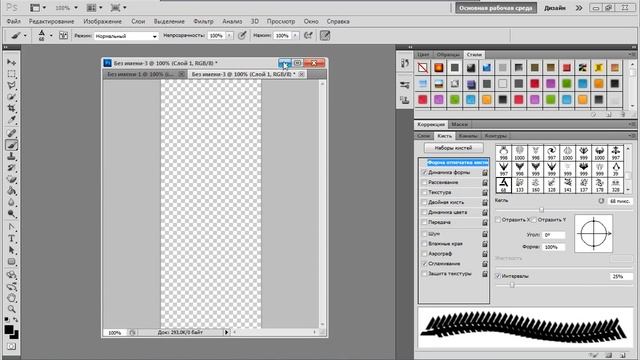Viewport: 640px width, 360px height.
Task: Open the Изображение menu
Action: [102, 21]
